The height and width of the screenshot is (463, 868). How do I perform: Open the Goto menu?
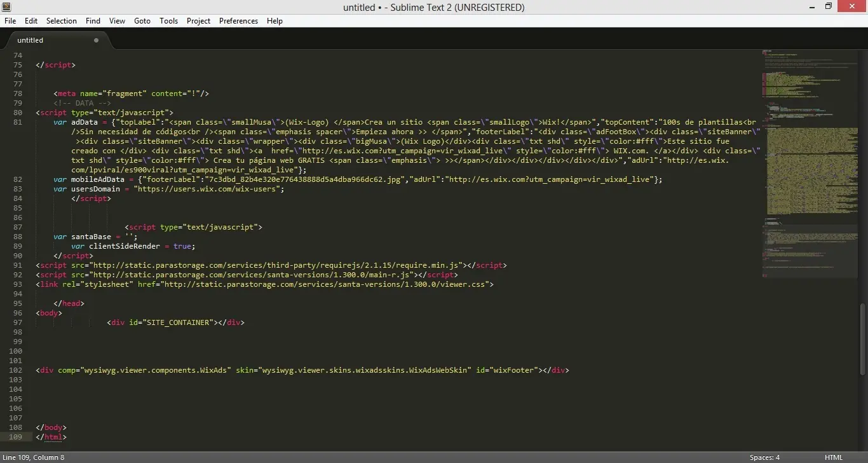[x=142, y=21]
